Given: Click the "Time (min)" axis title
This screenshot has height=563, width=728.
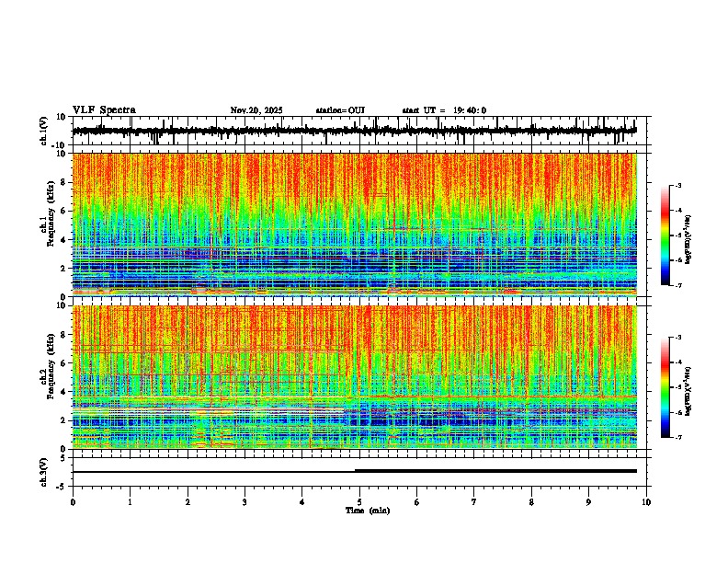Looking at the screenshot, I should [x=368, y=511].
